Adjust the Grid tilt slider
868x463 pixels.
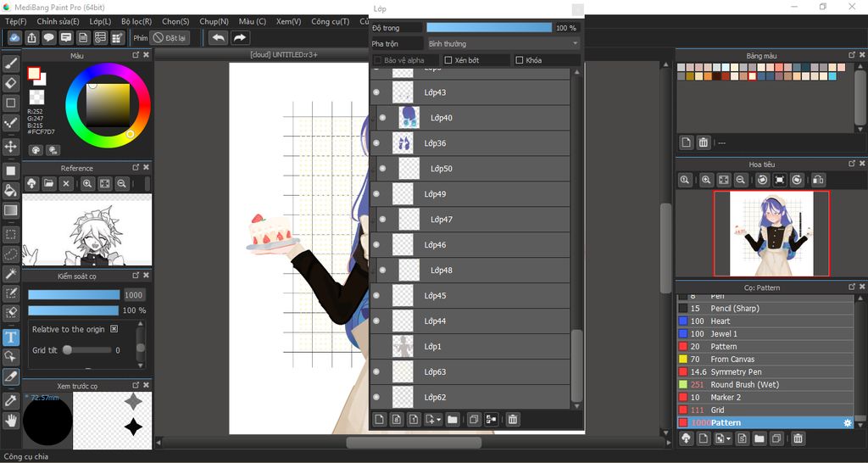click(87, 350)
